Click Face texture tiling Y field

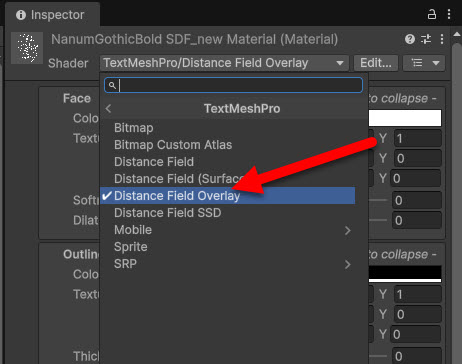point(418,138)
